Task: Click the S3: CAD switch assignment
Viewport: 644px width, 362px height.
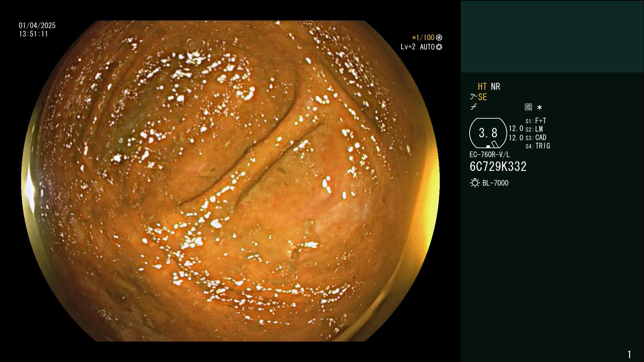Action: pos(536,137)
